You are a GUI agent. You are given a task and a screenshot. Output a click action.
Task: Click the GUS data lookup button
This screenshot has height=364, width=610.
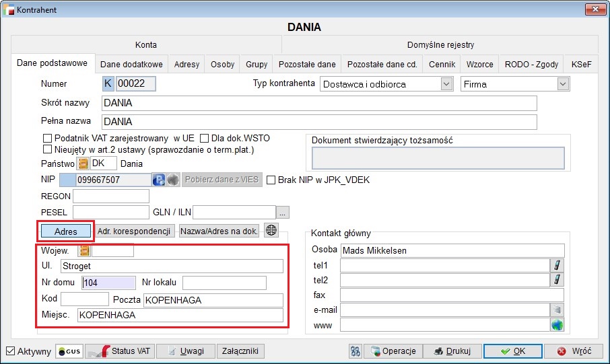point(70,351)
